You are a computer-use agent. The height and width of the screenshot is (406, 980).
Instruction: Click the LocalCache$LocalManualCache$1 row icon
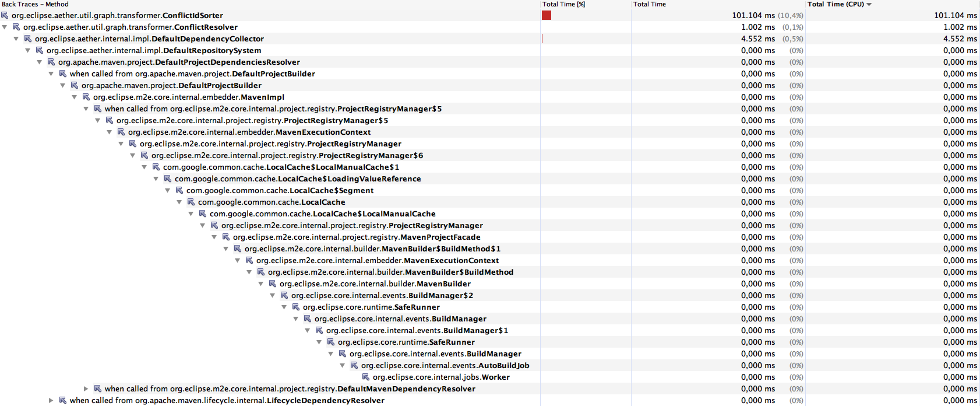(156, 167)
